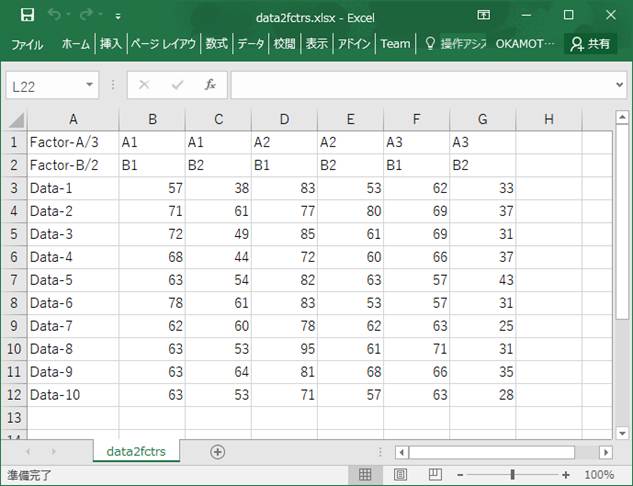Click the 共有 share button

click(x=590, y=44)
